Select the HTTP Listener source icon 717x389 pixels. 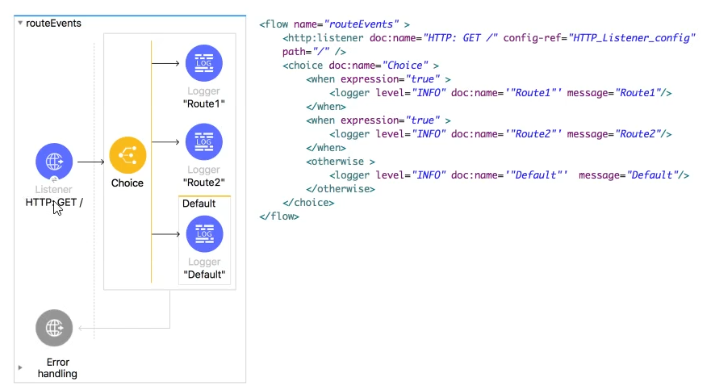[54, 161]
